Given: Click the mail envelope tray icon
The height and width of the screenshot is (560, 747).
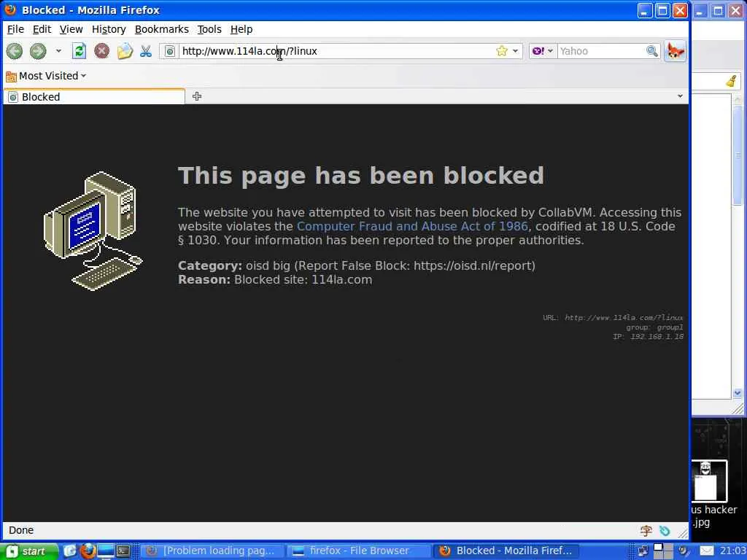Looking at the screenshot, I should coord(706,551).
